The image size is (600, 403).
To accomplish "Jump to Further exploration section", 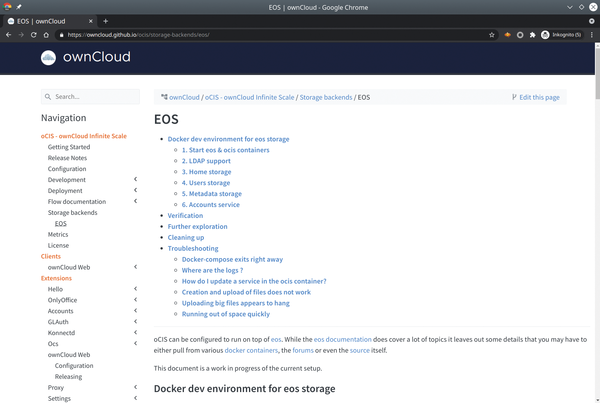I will coord(197,227).
